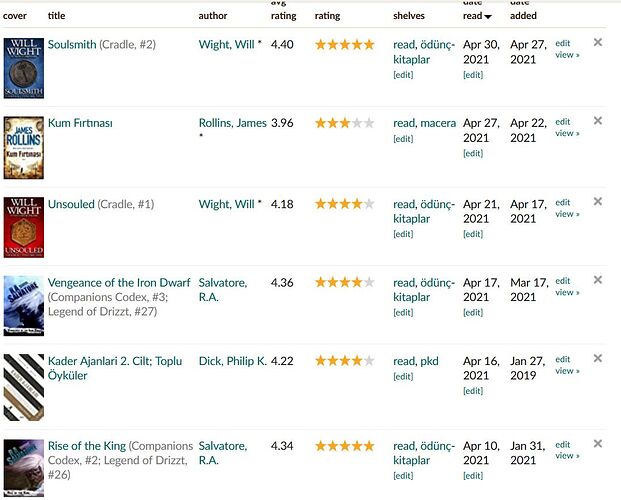This screenshot has height=500, width=621.
Task: Click view link for Rise of the King
Action: (x=566, y=456)
